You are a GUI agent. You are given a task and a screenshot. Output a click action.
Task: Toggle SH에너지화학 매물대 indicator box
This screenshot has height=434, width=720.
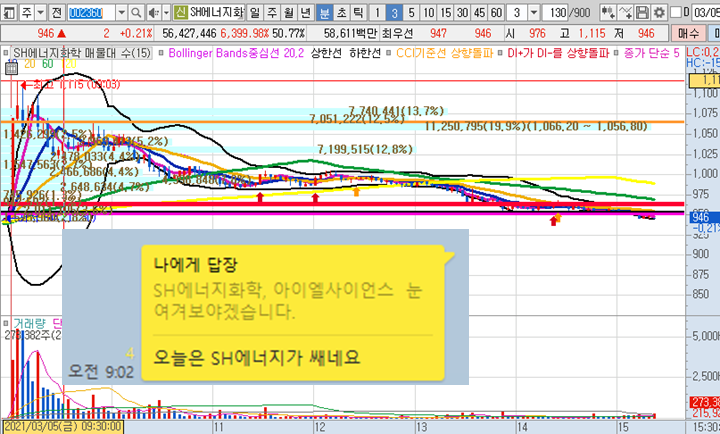[6, 53]
